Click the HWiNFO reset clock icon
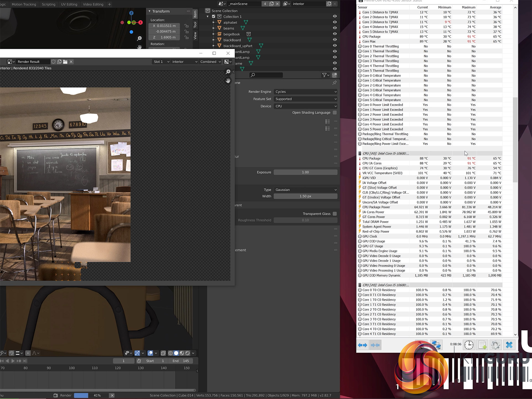 469,345
